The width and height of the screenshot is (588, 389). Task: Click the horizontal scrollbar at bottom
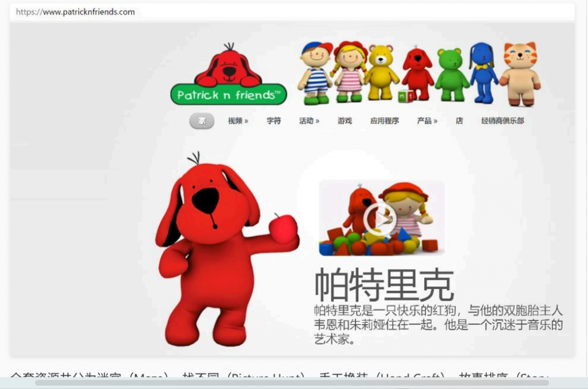(x=292, y=383)
